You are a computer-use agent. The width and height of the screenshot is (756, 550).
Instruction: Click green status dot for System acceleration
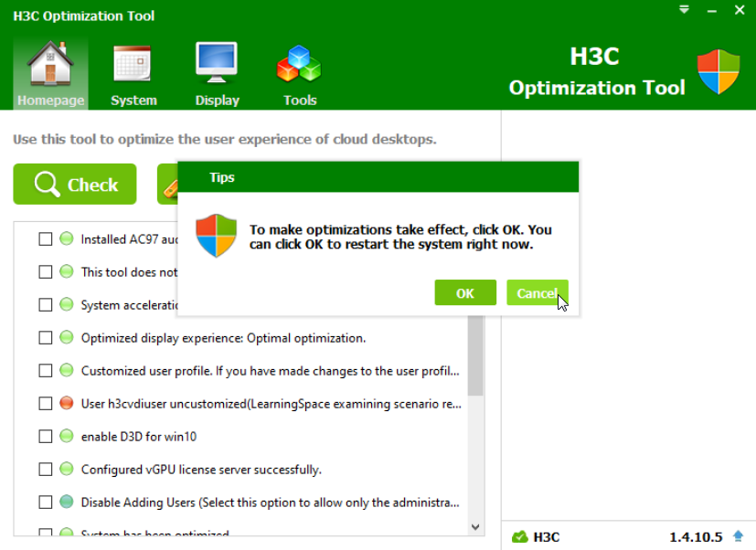point(67,304)
